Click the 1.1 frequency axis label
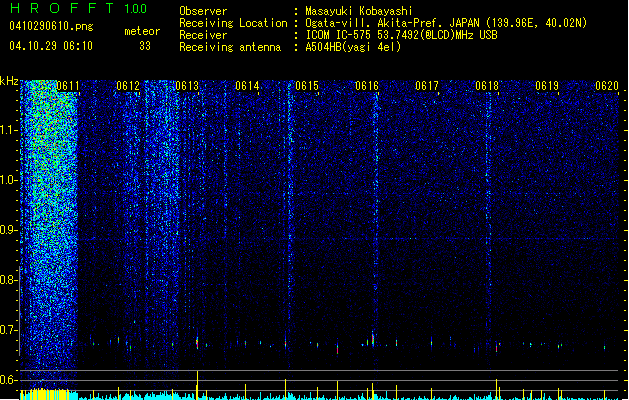This screenshot has width=629, height=400. 8,130
